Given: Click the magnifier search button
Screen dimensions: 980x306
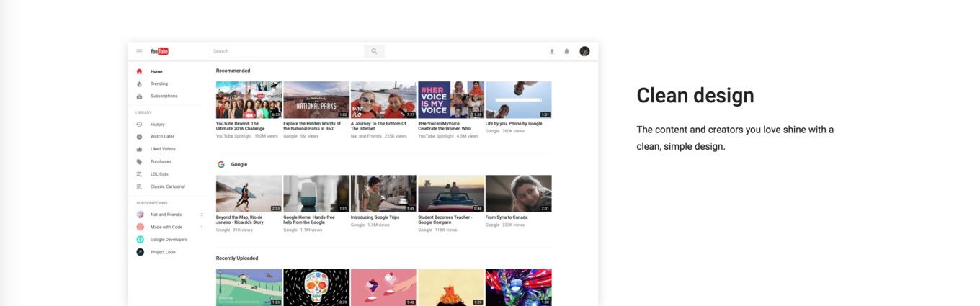Looking at the screenshot, I should pos(374,51).
